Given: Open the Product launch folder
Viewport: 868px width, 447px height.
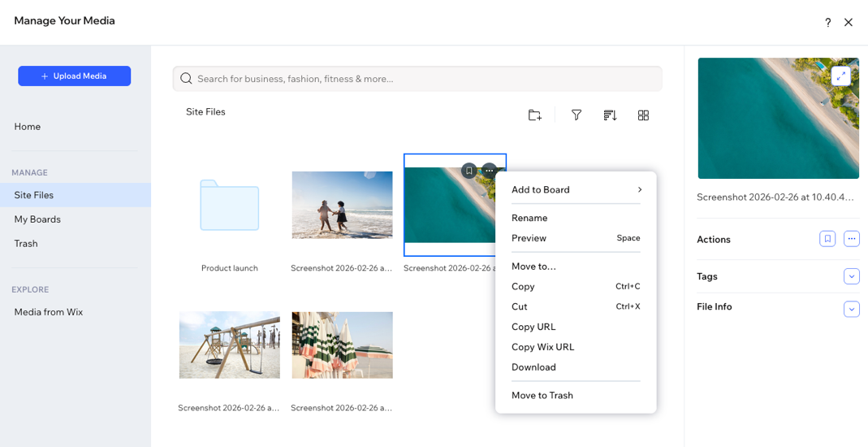Looking at the screenshot, I should tap(230, 206).
